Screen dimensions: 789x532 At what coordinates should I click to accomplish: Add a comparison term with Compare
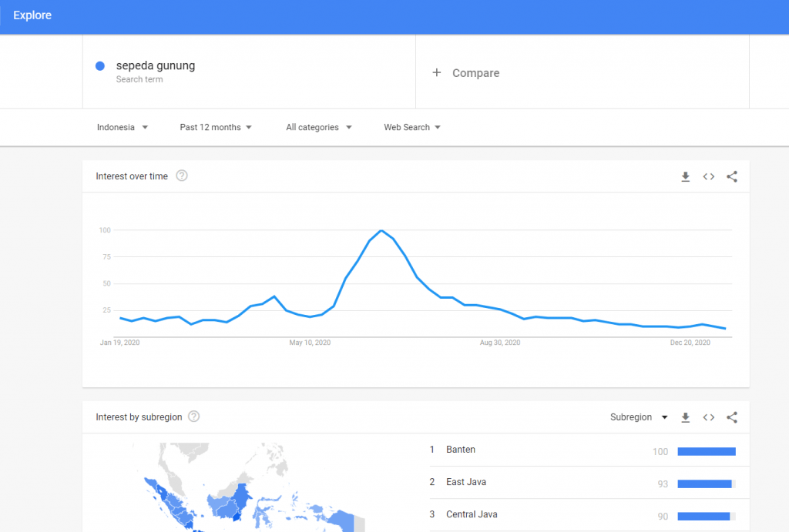pyautogui.click(x=475, y=73)
